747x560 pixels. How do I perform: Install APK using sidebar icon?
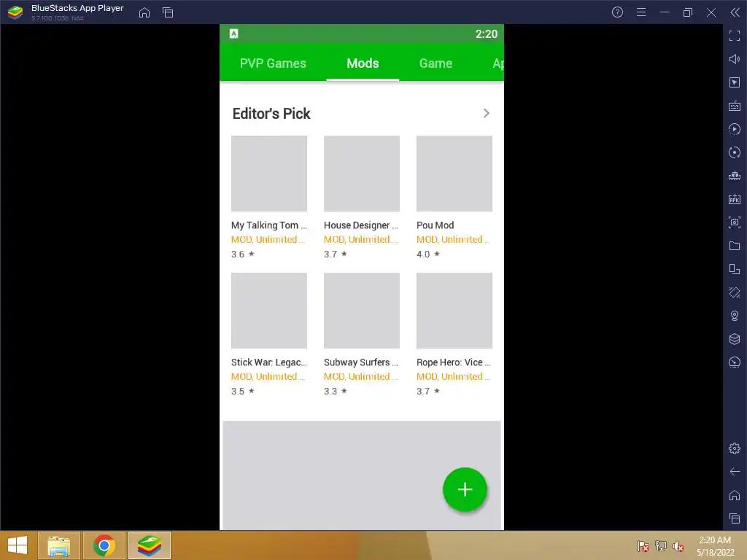tap(735, 199)
